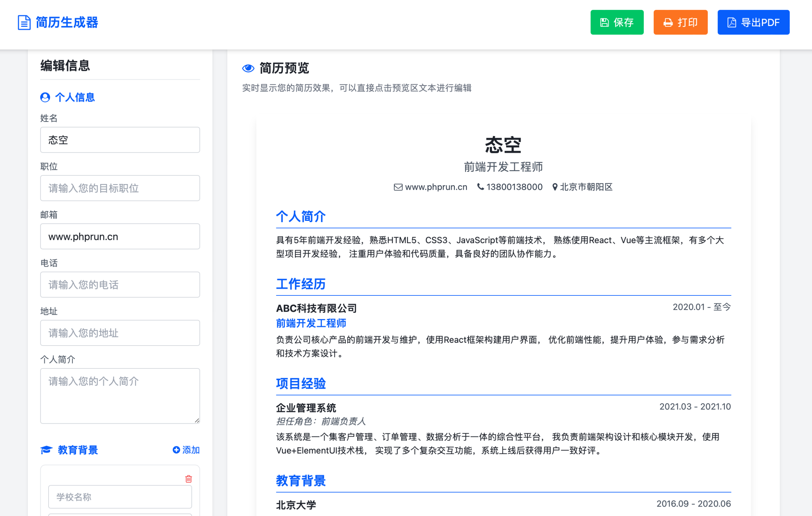Click the 添加 link to add education
Screen dimensions: 812x516
tap(190, 450)
